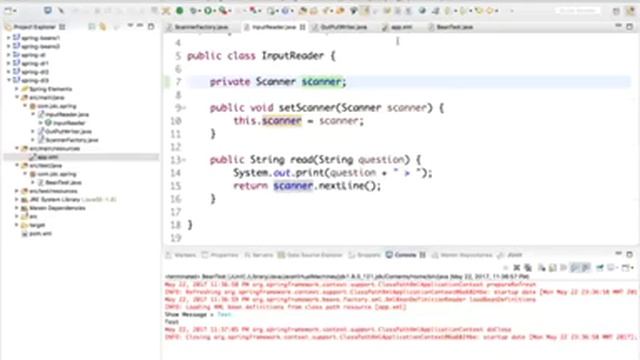Fold the setScanner method at line 9

coord(185,108)
